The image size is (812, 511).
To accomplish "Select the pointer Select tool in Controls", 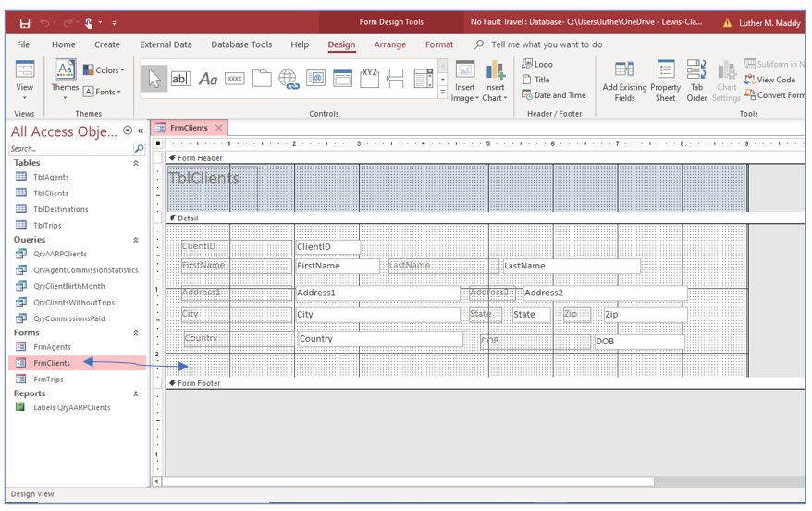I will (x=154, y=79).
